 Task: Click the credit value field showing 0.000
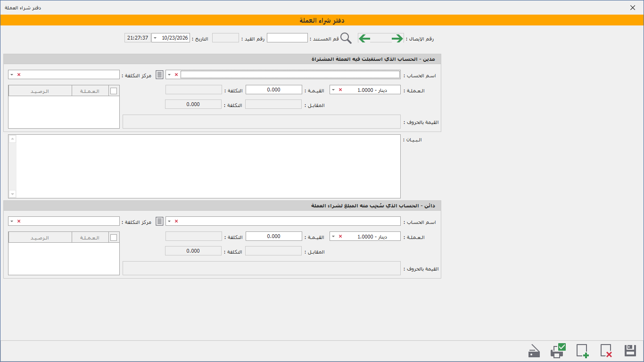click(x=273, y=236)
